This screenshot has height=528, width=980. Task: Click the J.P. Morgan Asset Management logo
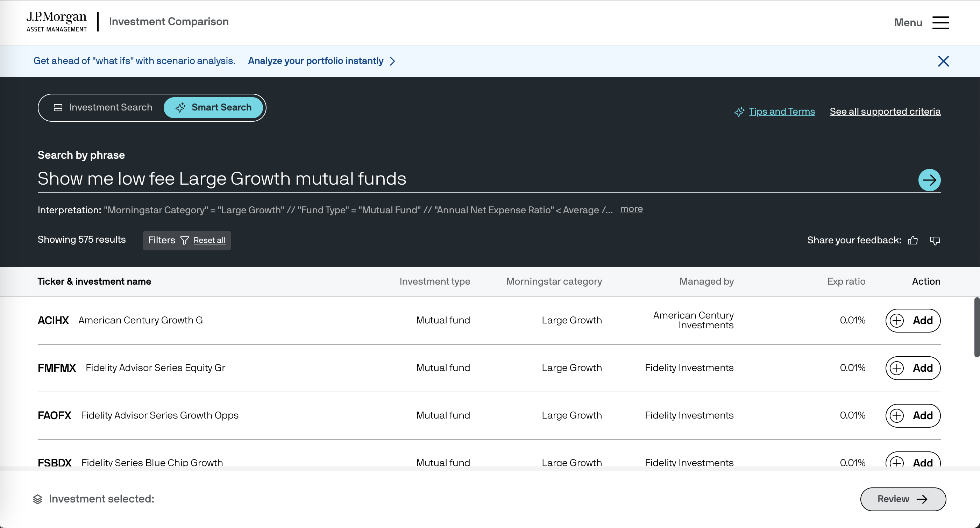coord(57,22)
